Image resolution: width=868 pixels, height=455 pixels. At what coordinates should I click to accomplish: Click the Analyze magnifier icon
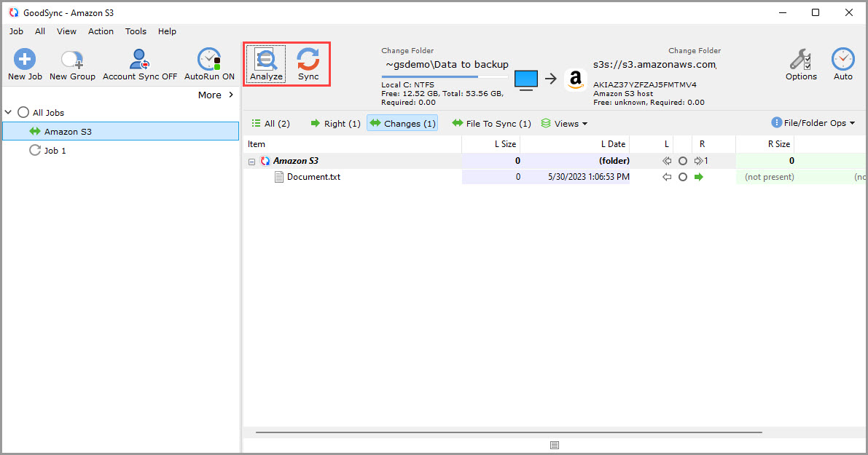[266, 60]
